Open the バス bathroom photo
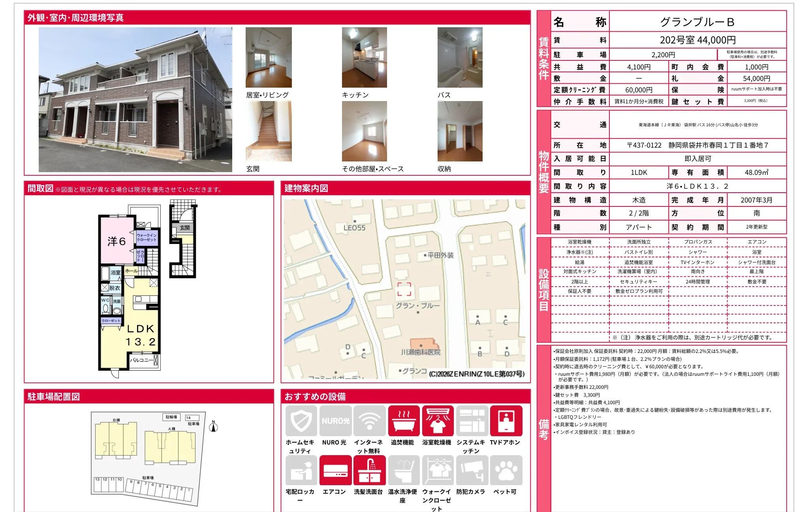This screenshot has height=512, width=812. (x=460, y=57)
